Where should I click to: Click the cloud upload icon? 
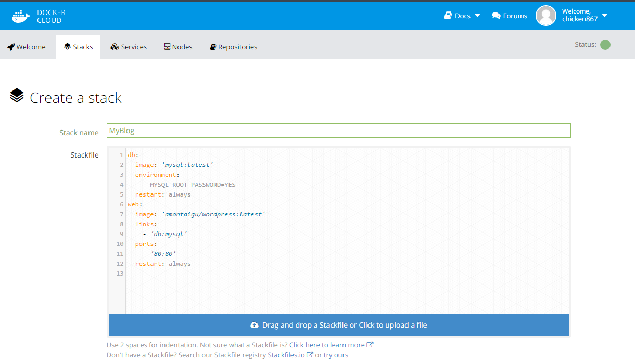pyautogui.click(x=255, y=325)
